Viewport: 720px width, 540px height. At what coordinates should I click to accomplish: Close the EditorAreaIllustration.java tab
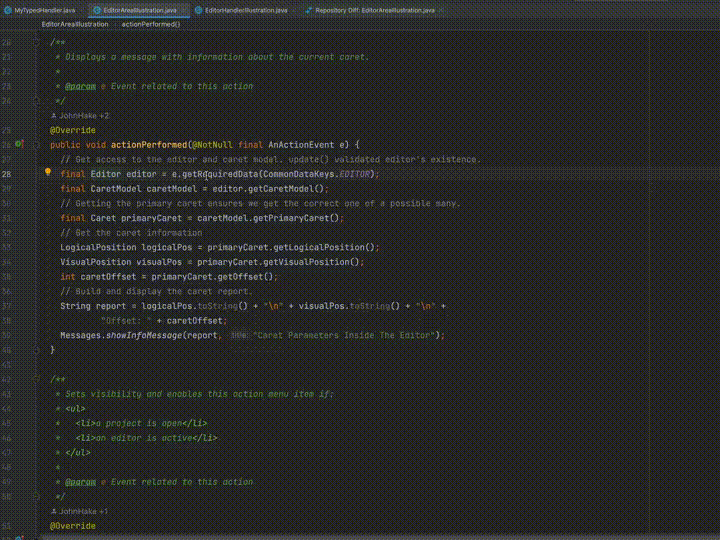tap(185, 10)
